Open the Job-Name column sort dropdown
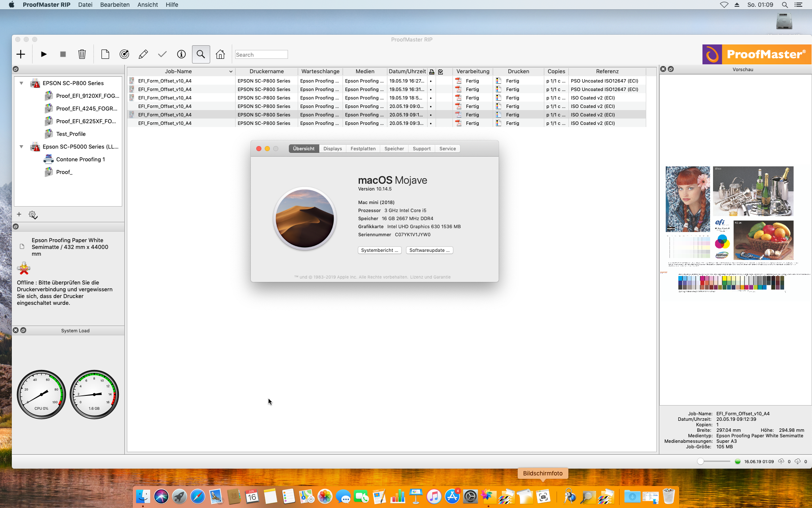The width and height of the screenshot is (812, 508). click(x=231, y=72)
